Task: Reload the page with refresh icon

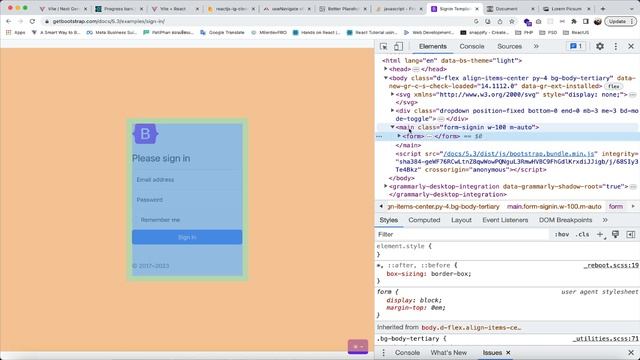Action: point(32,21)
